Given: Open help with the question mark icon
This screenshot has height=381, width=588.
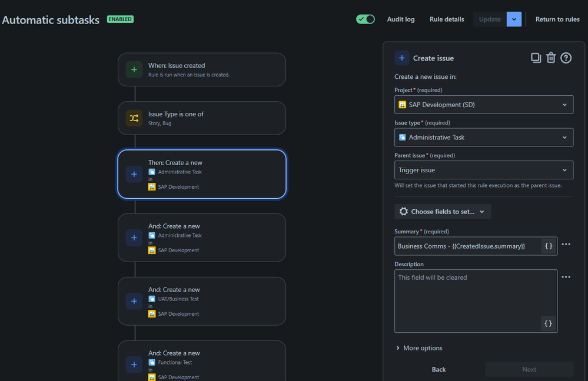Looking at the screenshot, I should 566,58.
